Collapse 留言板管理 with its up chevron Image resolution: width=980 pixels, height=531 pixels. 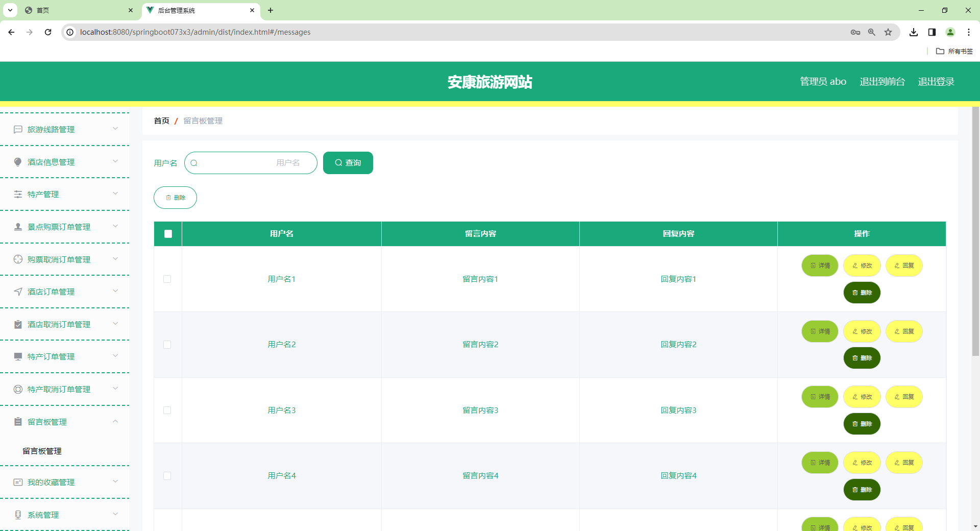pyautogui.click(x=115, y=421)
